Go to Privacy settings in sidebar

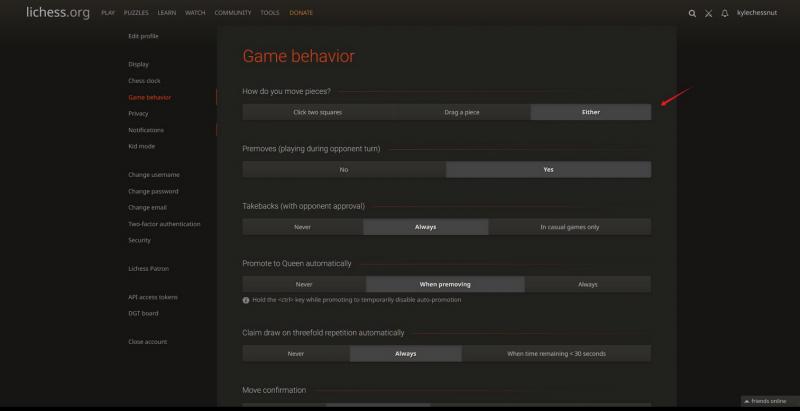click(138, 113)
